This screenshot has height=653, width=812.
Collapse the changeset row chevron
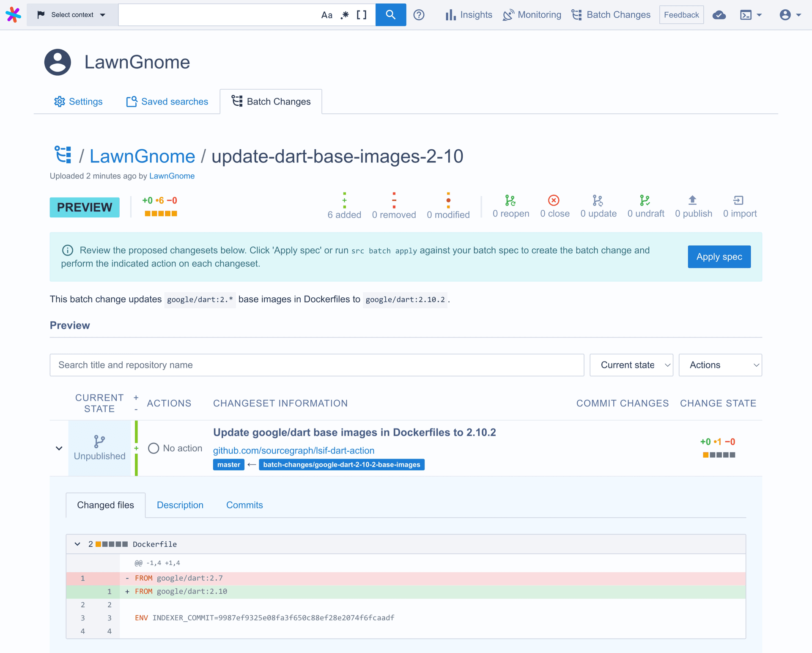(x=59, y=448)
